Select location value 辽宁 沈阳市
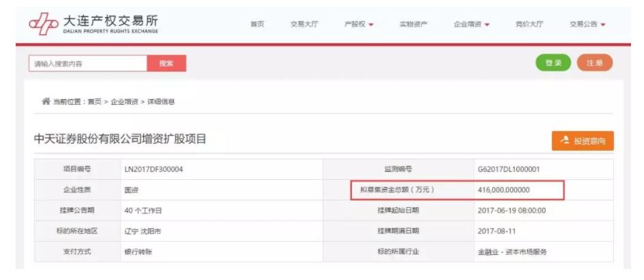644x280 pixels. coord(143,231)
